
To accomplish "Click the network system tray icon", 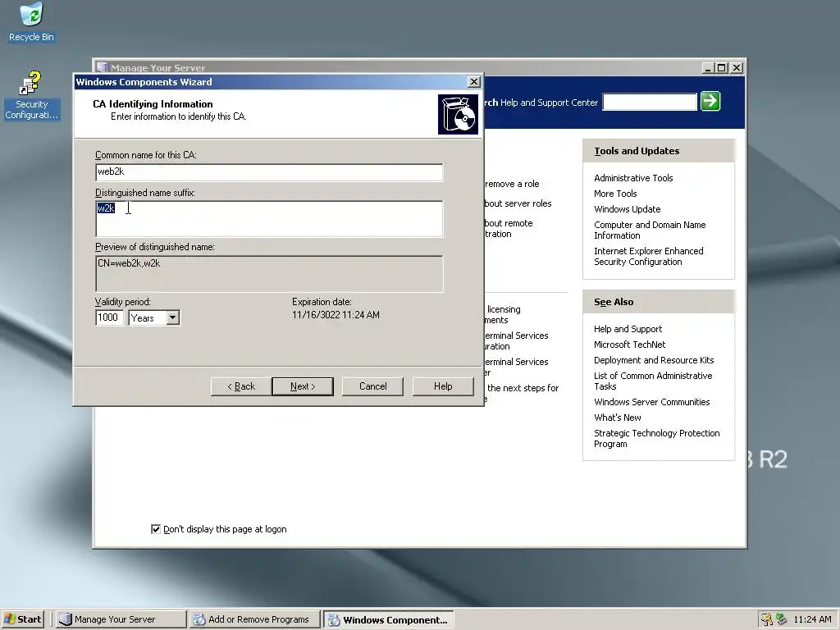I will [x=781, y=619].
